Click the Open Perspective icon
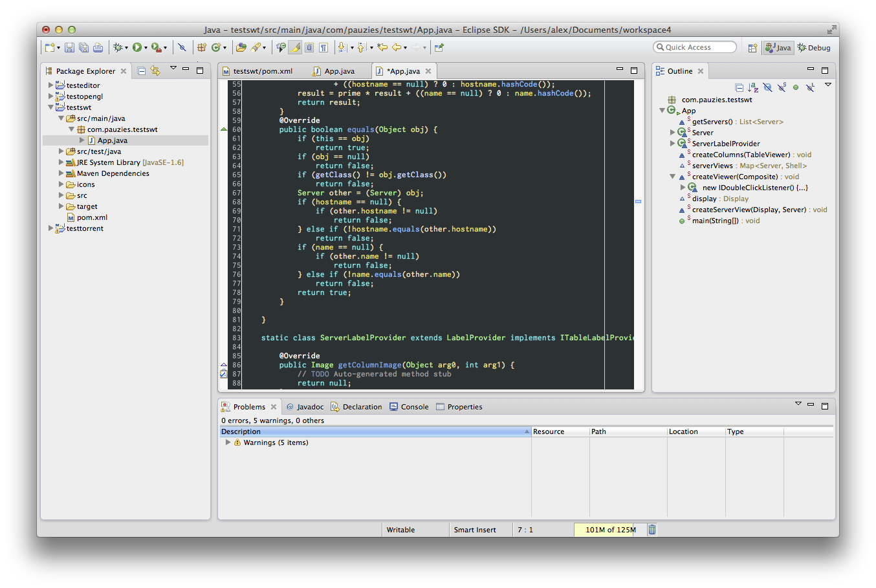The height and width of the screenshot is (588, 876). [x=752, y=48]
